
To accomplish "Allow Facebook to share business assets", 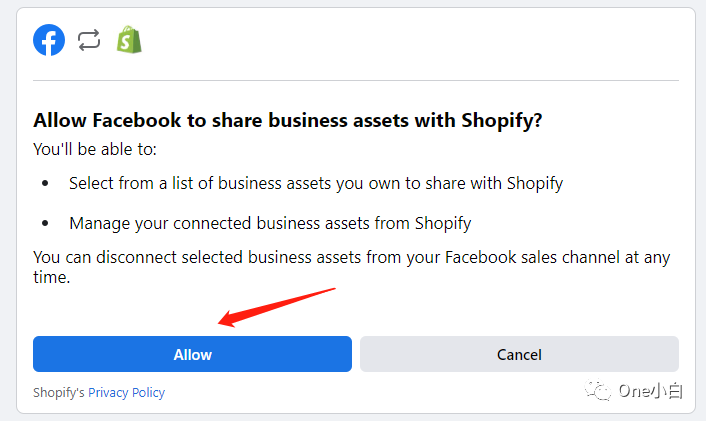I will [192, 354].
